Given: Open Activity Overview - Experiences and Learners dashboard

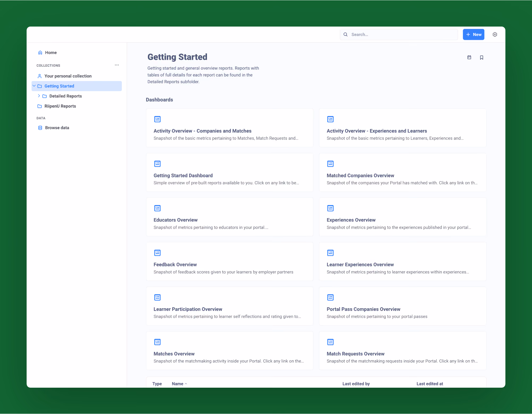Looking at the screenshot, I should click(x=403, y=128).
